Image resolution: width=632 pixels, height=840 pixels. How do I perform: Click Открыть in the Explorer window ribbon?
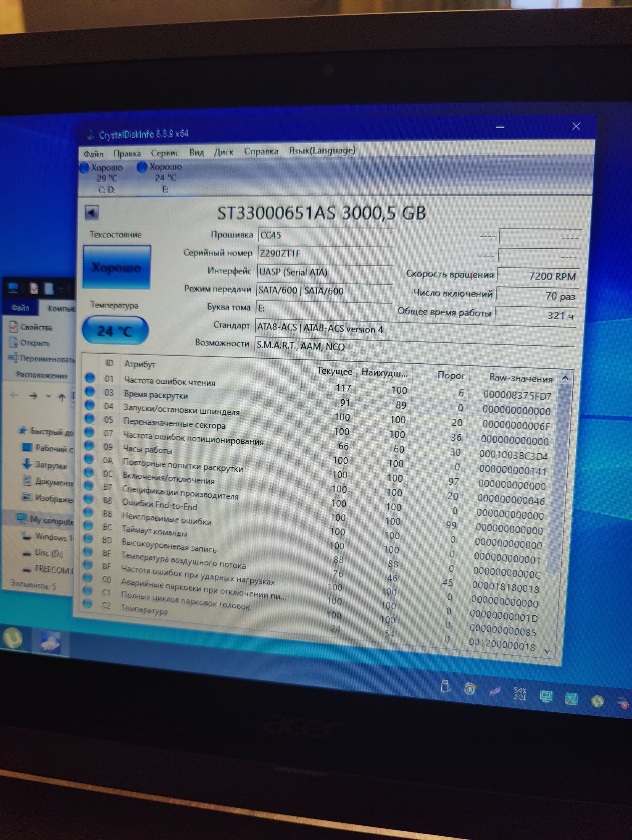(30, 343)
